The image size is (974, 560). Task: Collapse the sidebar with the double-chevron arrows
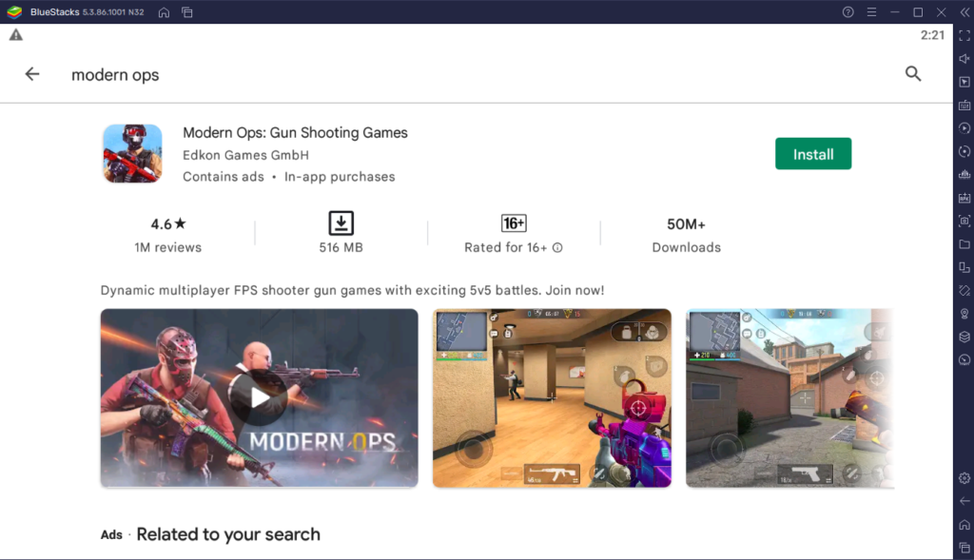964,12
